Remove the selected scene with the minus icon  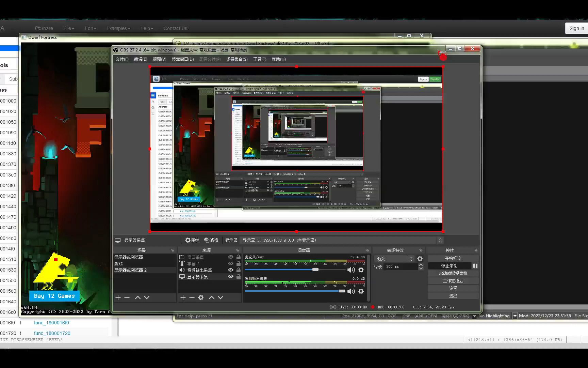[127, 297]
